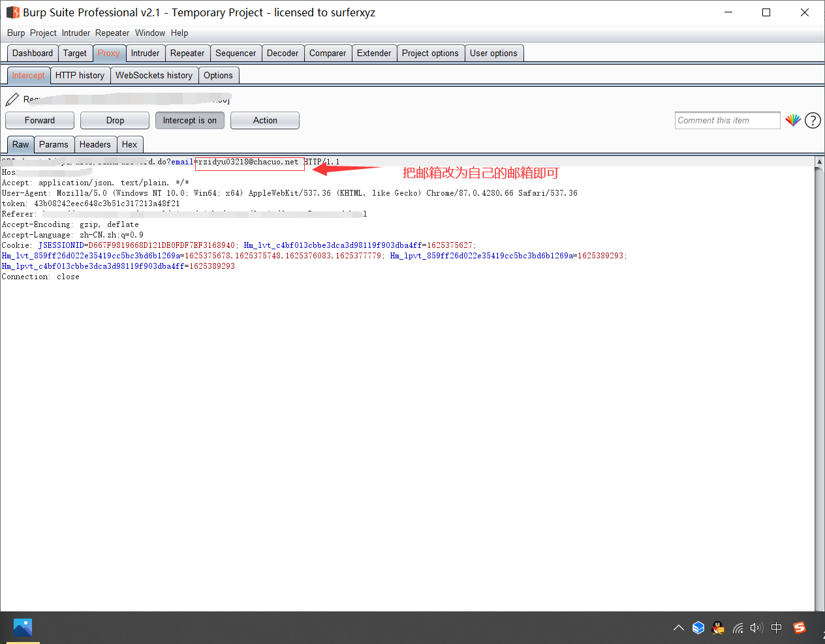The height and width of the screenshot is (644, 825).
Task: Click the email value rzidyu03218@chacuo.net
Action: (248, 162)
